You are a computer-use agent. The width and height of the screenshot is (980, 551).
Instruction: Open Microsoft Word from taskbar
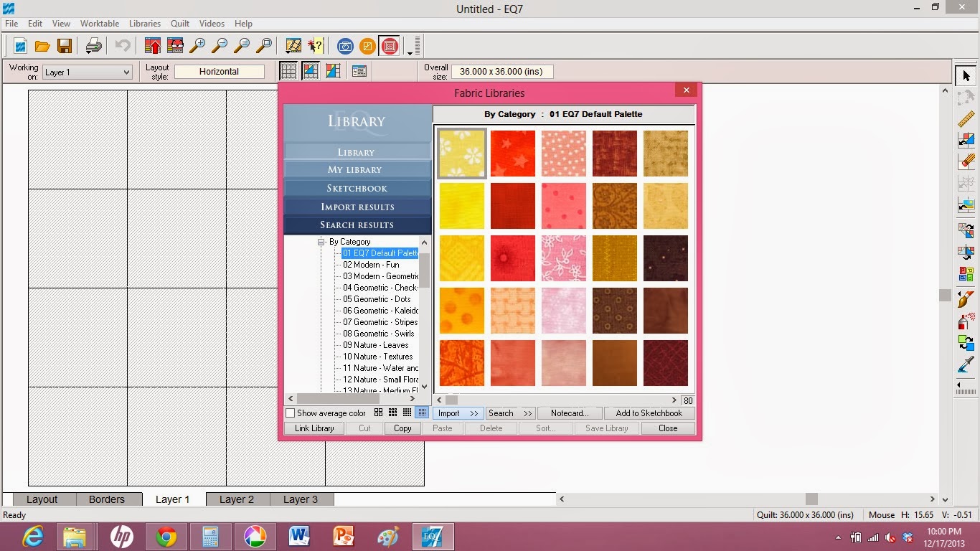[299, 537]
